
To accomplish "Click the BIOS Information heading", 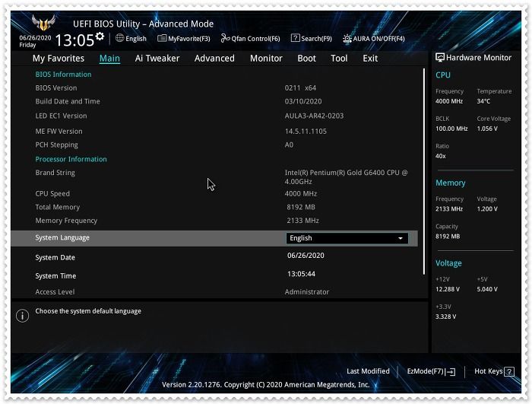I will coord(63,75).
